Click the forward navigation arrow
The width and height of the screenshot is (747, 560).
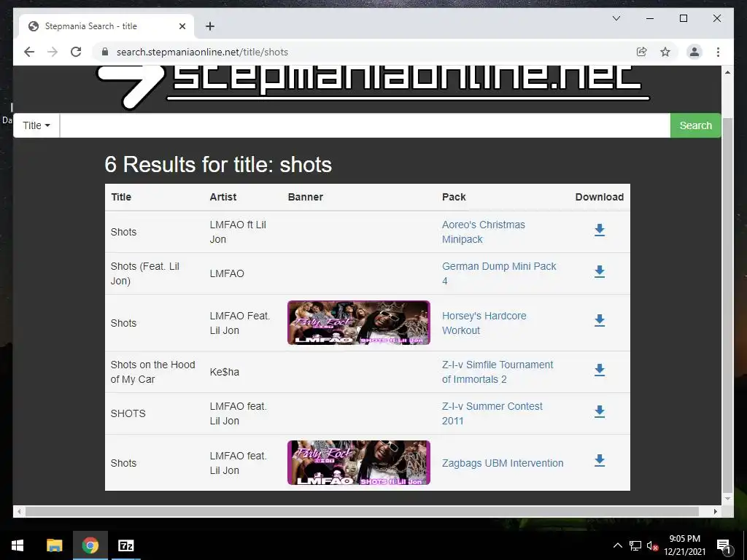point(53,52)
